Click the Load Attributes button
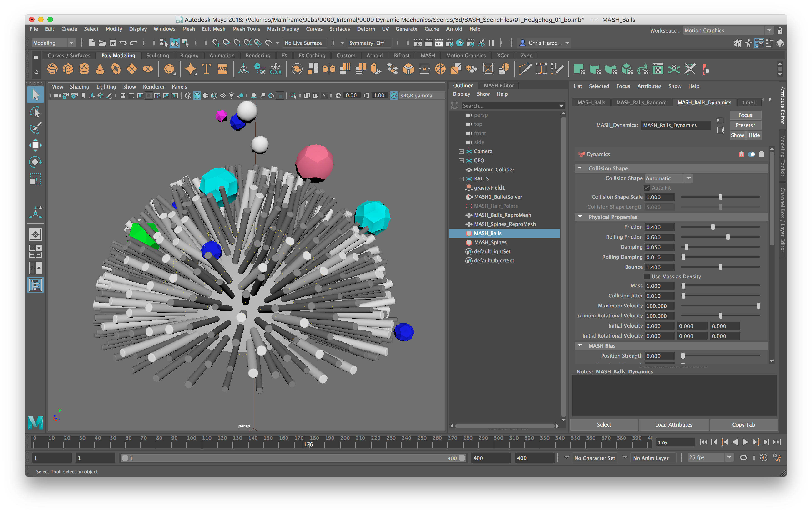812x513 pixels. click(673, 424)
